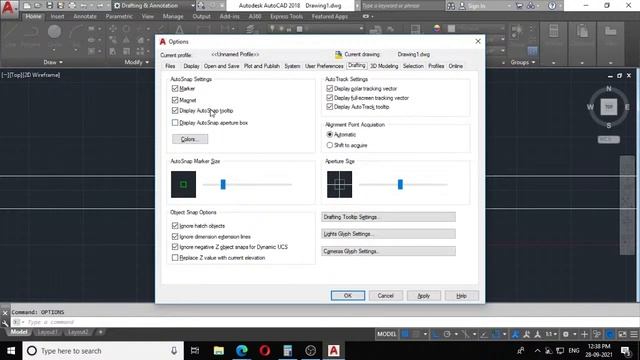Enable Display AutoSnap aperture box
Image resolution: width=640 pixels, height=360 pixels.
click(175, 122)
